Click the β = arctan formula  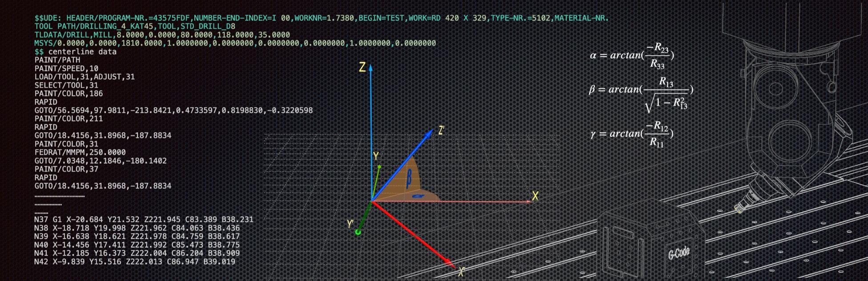click(x=641, y=94)
